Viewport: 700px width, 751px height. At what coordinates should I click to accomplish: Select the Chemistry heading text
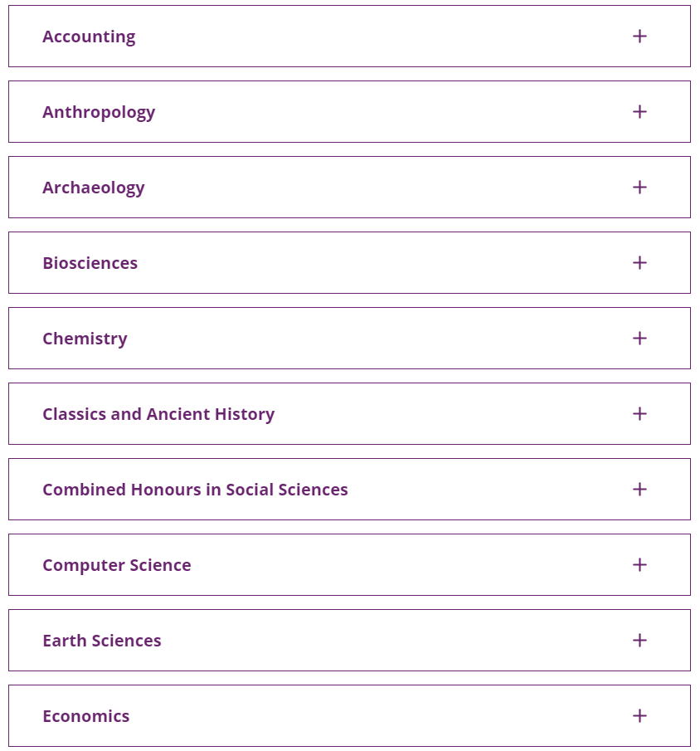pyautogui.click(x=85, y=339)
